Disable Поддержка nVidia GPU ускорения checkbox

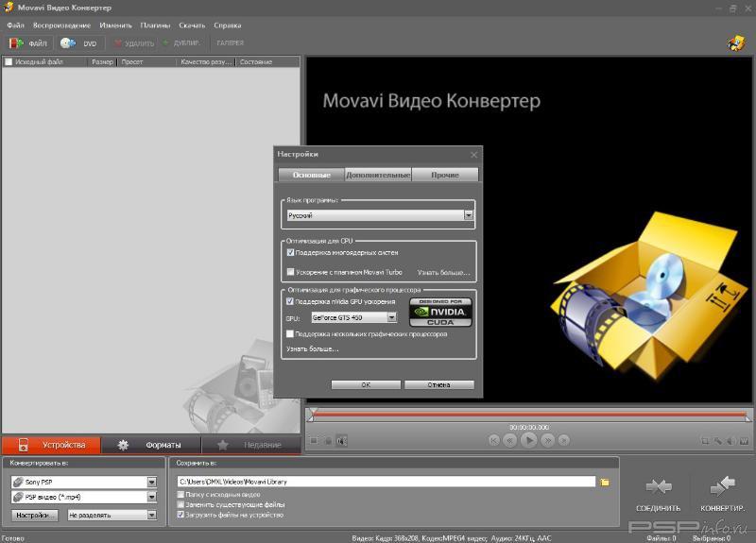[x=291, y=301]
